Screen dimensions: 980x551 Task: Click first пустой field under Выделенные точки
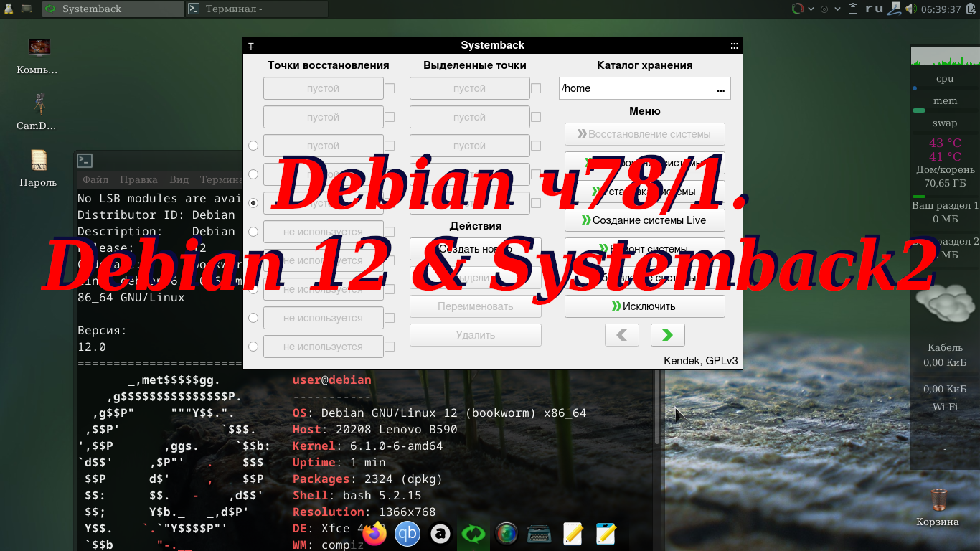click(x=470, y=88)
